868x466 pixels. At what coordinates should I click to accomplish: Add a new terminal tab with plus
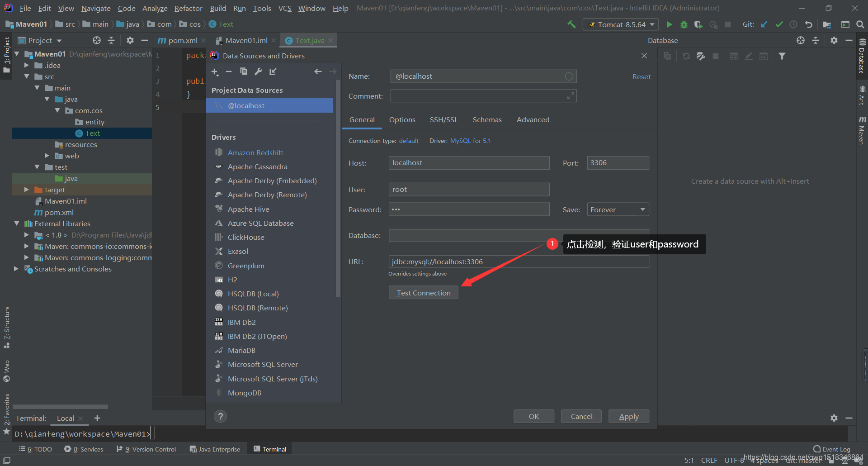click(97, 418)
